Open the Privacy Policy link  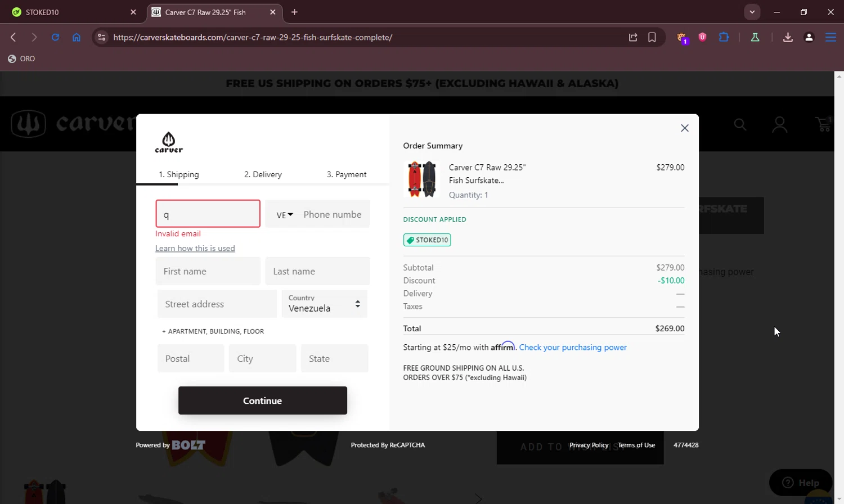tap(589, 445)
